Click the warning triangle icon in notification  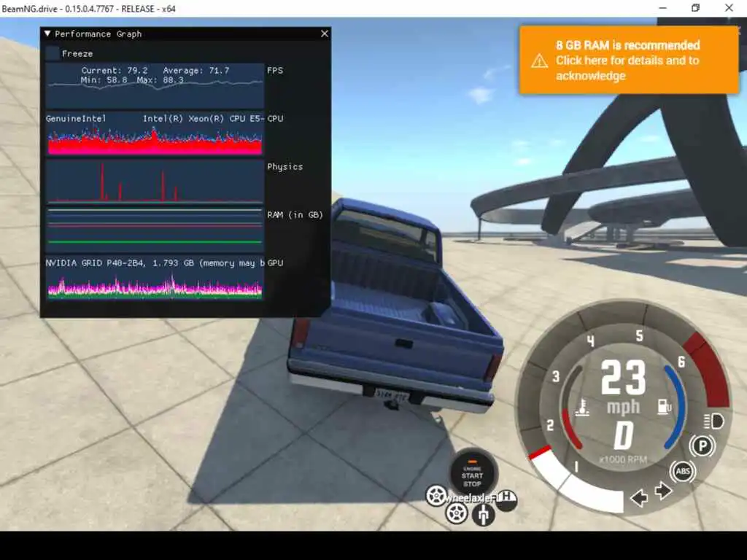click(x=539, y=61)
